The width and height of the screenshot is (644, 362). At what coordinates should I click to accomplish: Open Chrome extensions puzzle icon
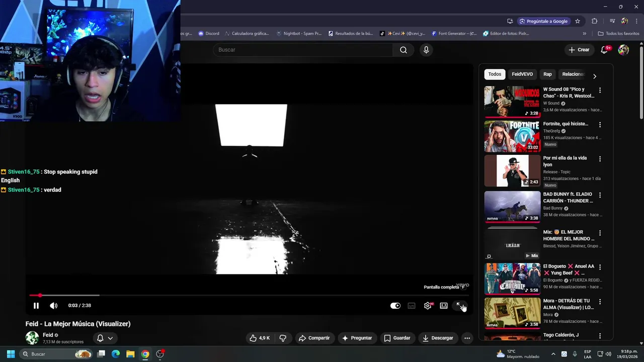click(x=595, y=21)
